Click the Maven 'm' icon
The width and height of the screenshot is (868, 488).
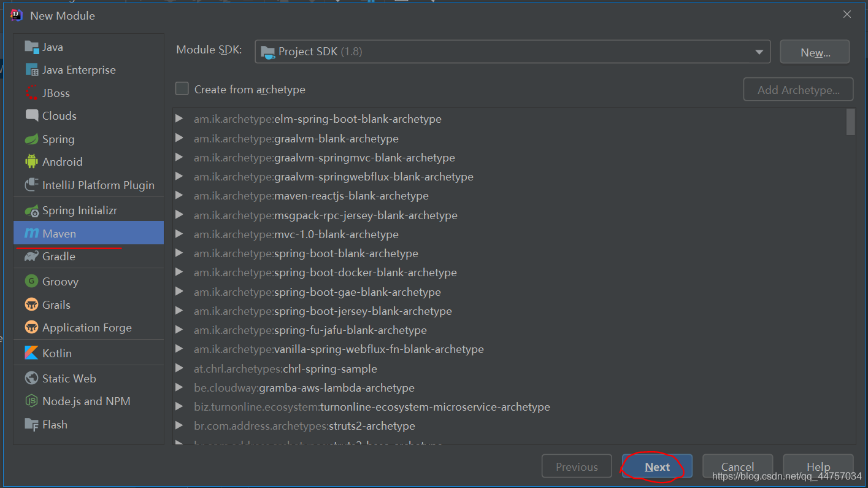(x=31, y=234)
